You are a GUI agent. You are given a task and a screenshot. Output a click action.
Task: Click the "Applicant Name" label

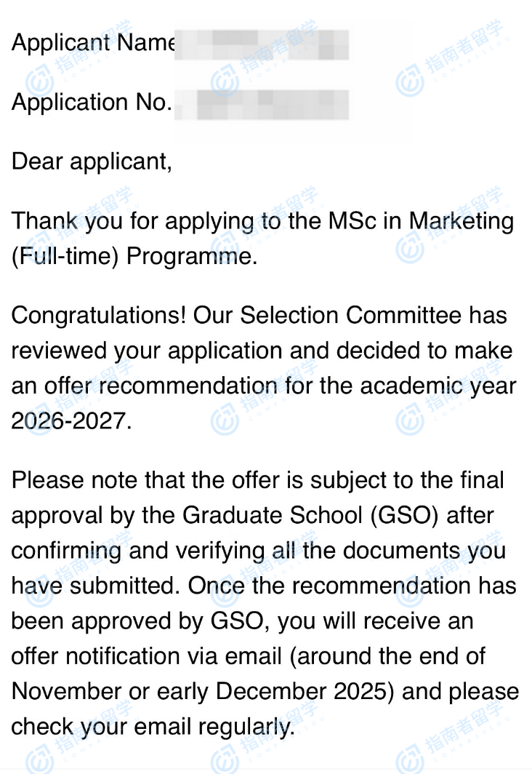click(92, 43)
